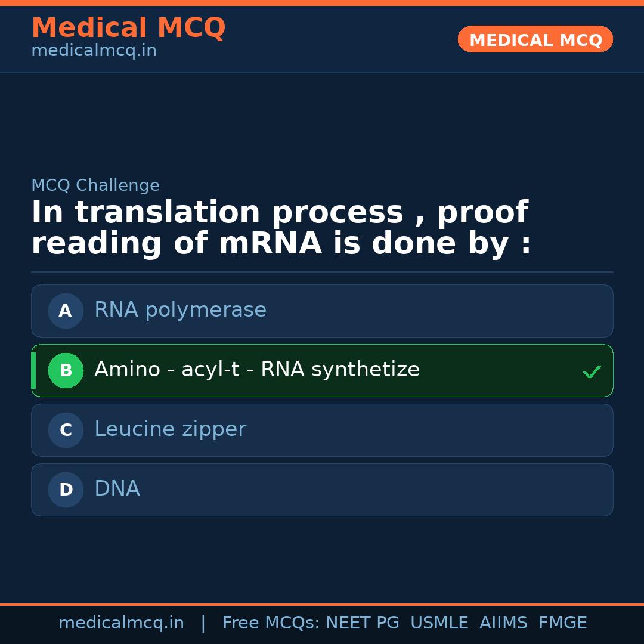Image resolution: width=644 pixels, height=644 pixels.
Task: Click the letter A option badge
Action: (x=66, y=311)
